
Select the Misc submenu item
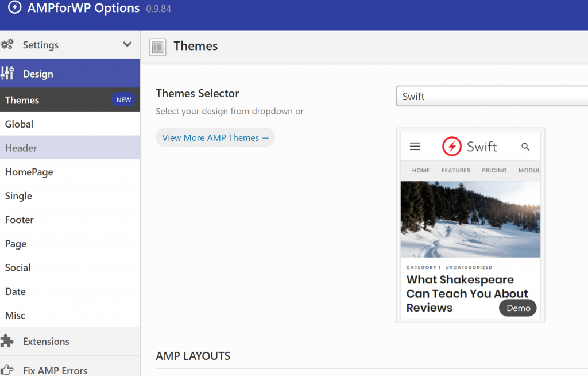(70, 315)
